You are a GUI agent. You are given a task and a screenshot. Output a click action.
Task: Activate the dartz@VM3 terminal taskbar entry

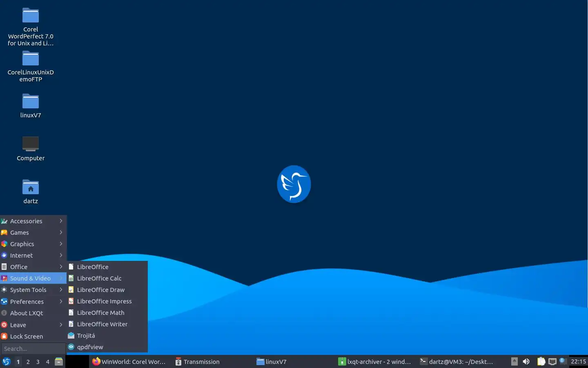coord(458,361)
